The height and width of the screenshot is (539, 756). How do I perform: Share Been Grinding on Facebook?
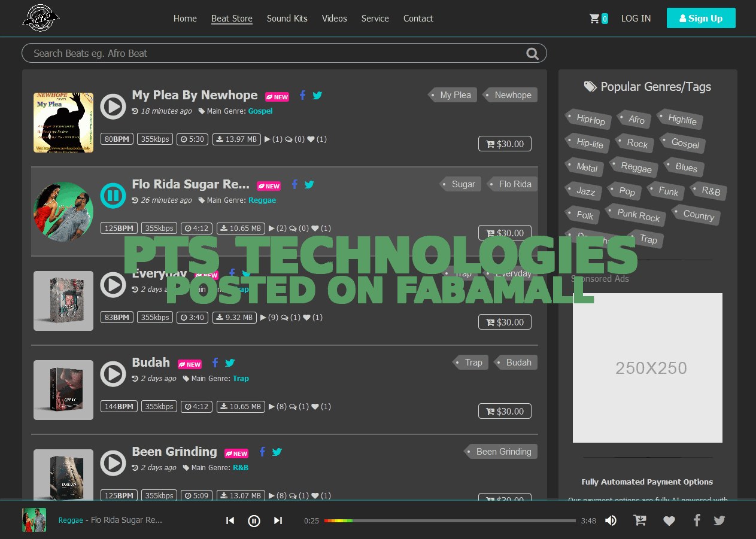(x=262, y=452)
